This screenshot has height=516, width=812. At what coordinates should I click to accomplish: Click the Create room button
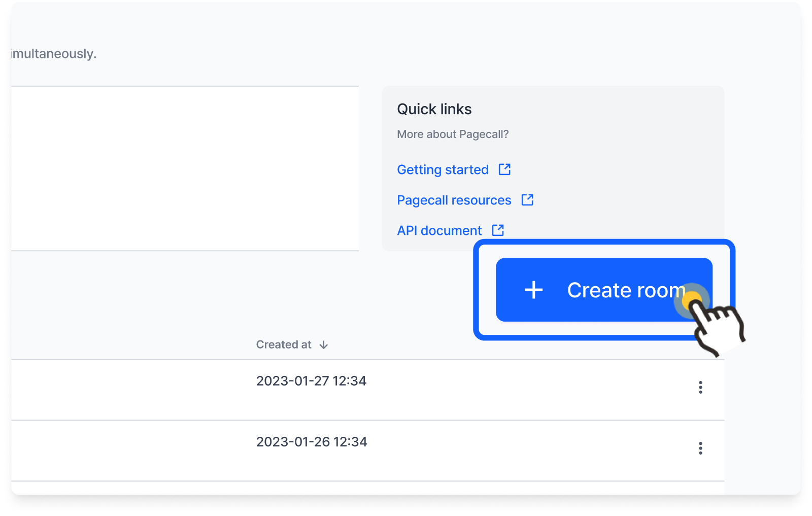(604, 290)
